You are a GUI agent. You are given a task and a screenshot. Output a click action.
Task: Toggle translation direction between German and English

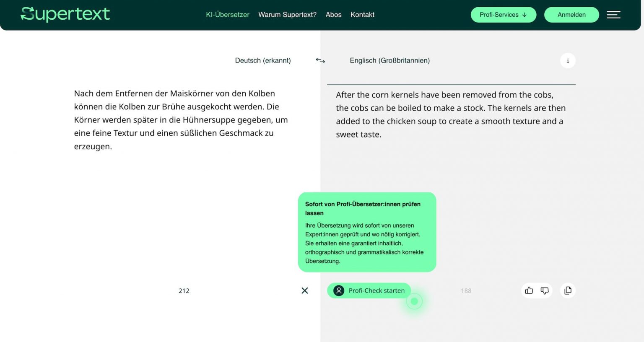click(x=320, y=61)
